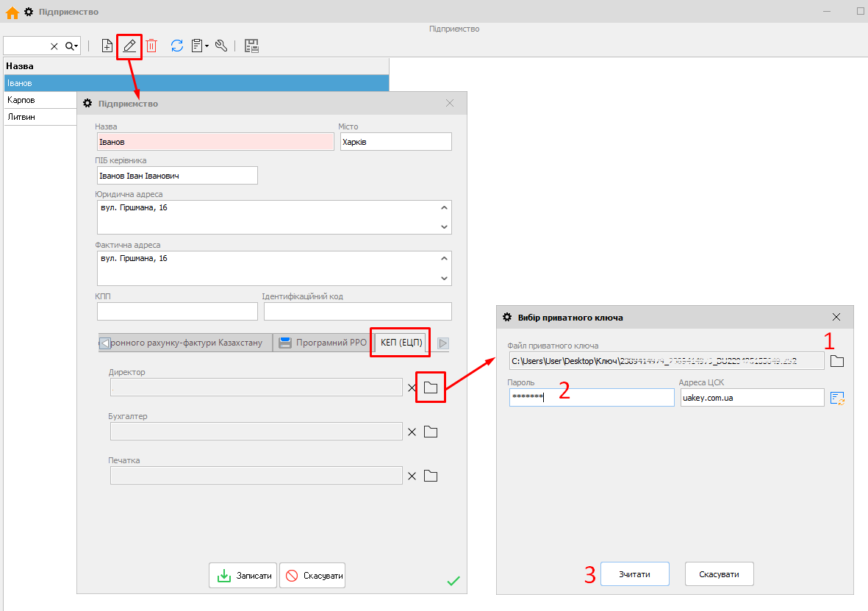The width and height of the screenshot is (868, 611).
Task: Browse for Director key file folder
Action: pos(431,387)
